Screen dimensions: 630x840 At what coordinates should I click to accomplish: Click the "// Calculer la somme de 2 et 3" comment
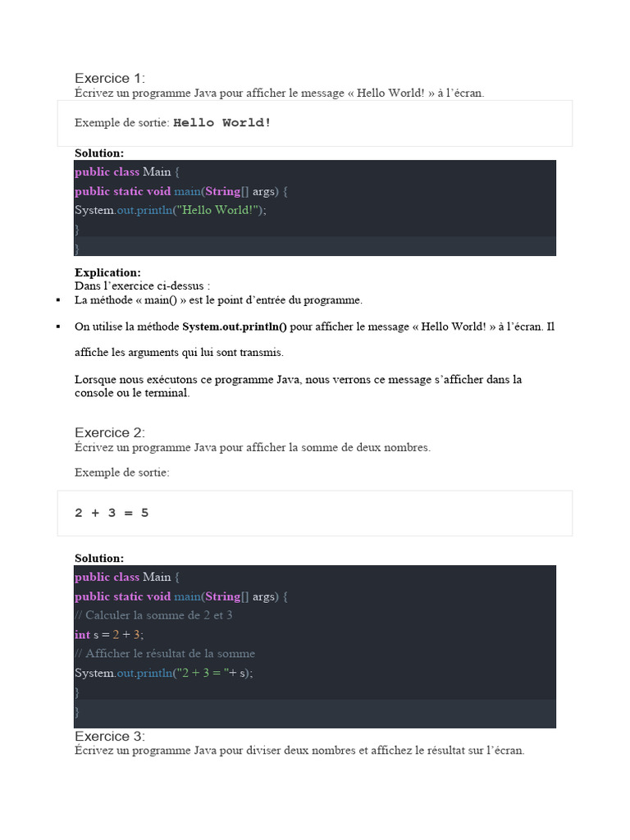(153, 615)
